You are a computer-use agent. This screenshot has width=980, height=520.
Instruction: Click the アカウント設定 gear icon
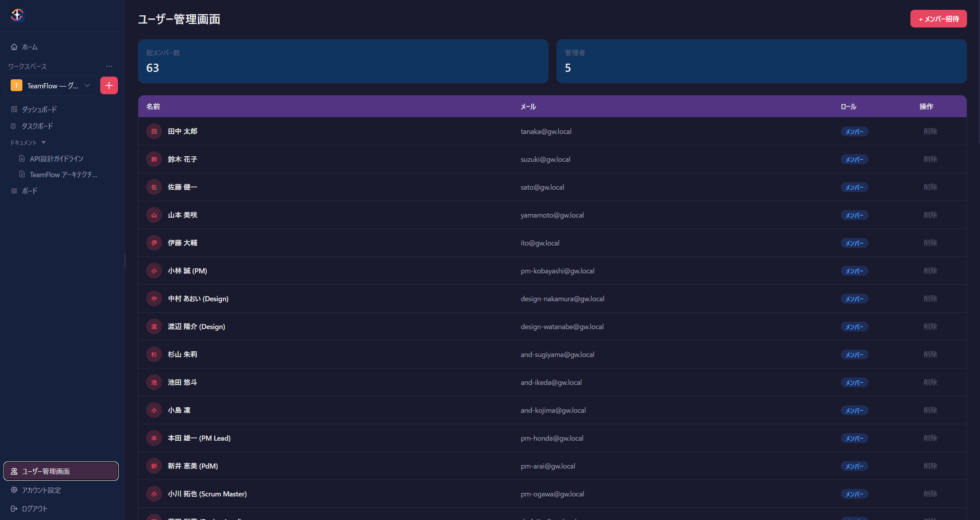point(14,490)
